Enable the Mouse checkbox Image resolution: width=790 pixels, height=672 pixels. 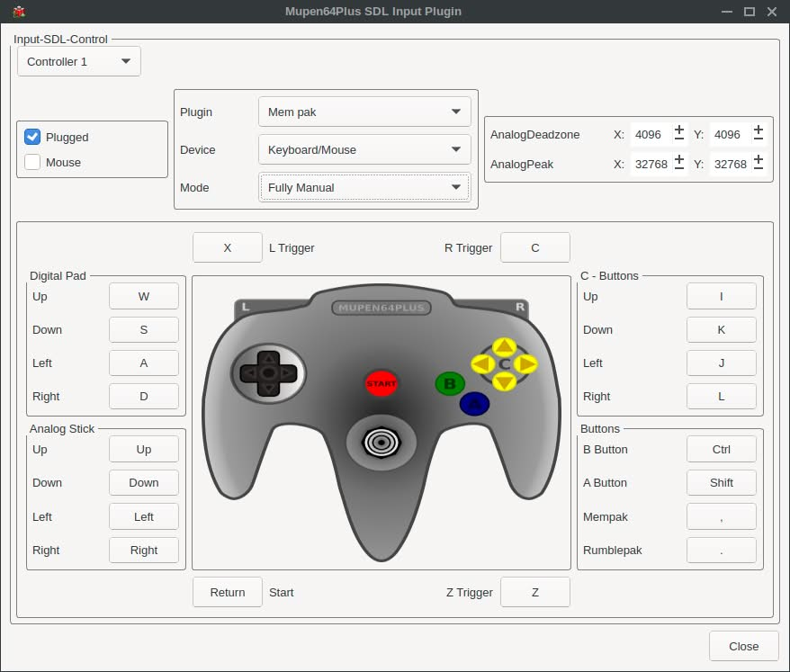32,163
